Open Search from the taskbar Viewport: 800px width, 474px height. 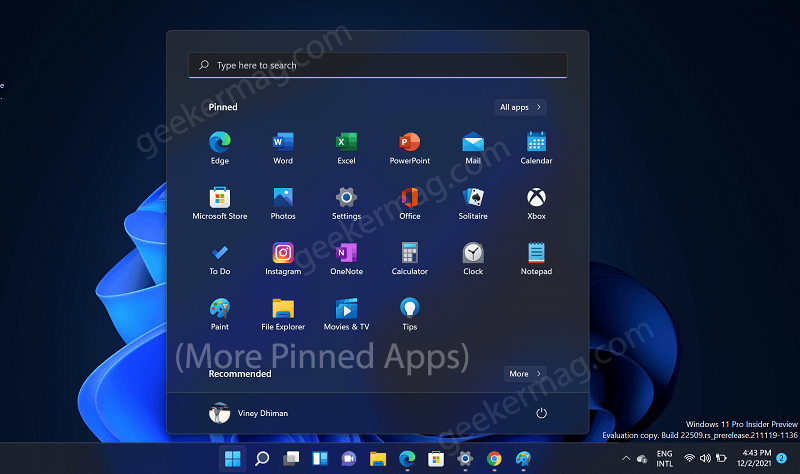[262, 459]
